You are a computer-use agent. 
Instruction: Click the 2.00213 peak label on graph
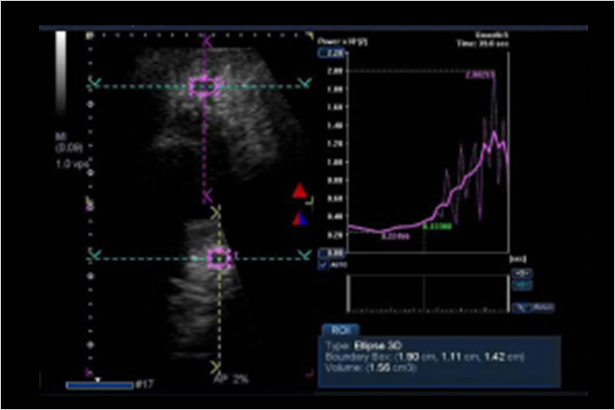(x=480, y=75)
